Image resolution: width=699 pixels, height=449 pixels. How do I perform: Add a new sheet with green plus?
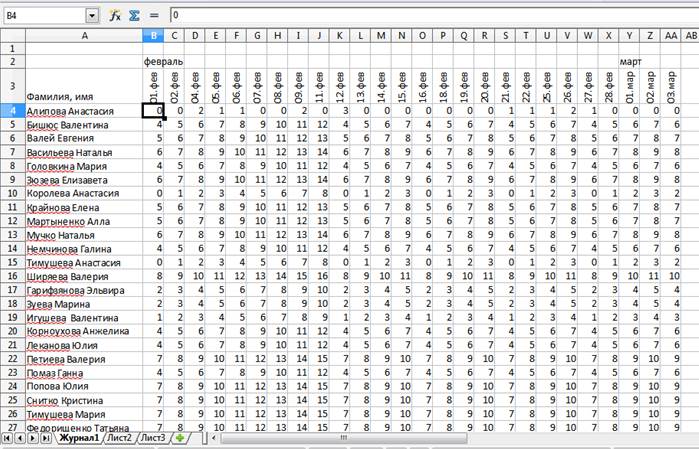tap(180, 438)
